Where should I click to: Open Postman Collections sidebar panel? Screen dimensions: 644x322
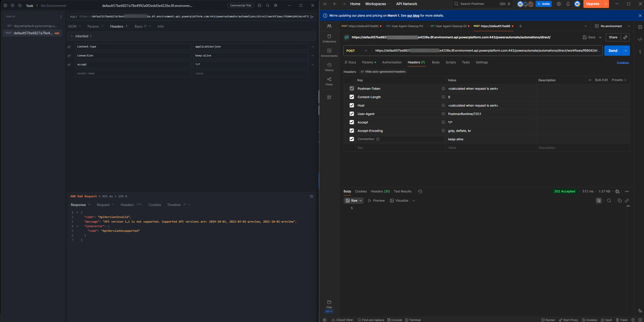329,38
